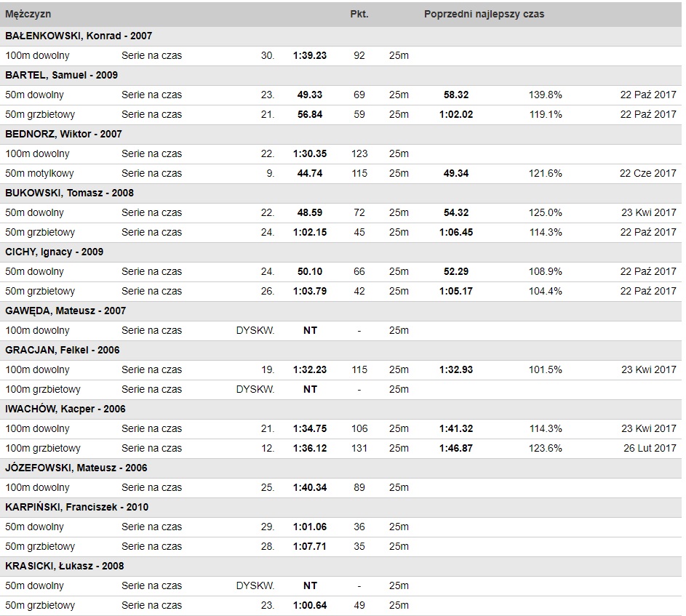Open BEDNORZ, Wiktor - 2007 swimmer entry

pyautogui.click(x=63, y=134)
